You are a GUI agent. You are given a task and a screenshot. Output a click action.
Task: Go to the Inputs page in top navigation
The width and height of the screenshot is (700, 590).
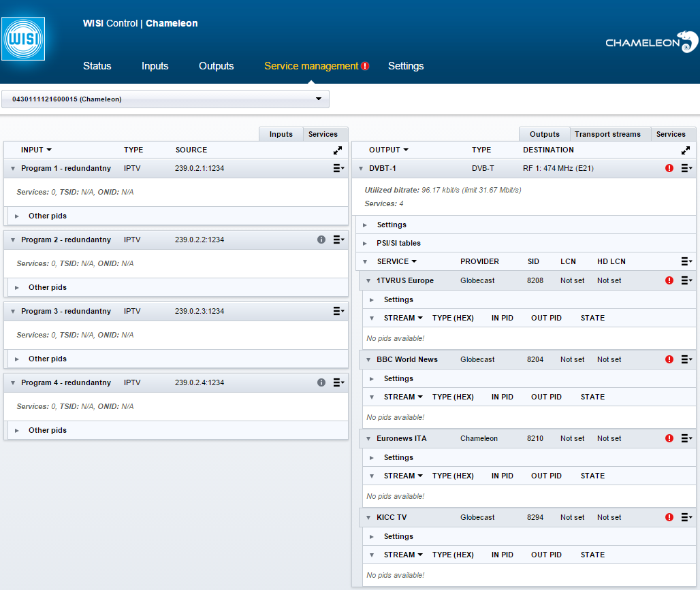coord(155,66)
